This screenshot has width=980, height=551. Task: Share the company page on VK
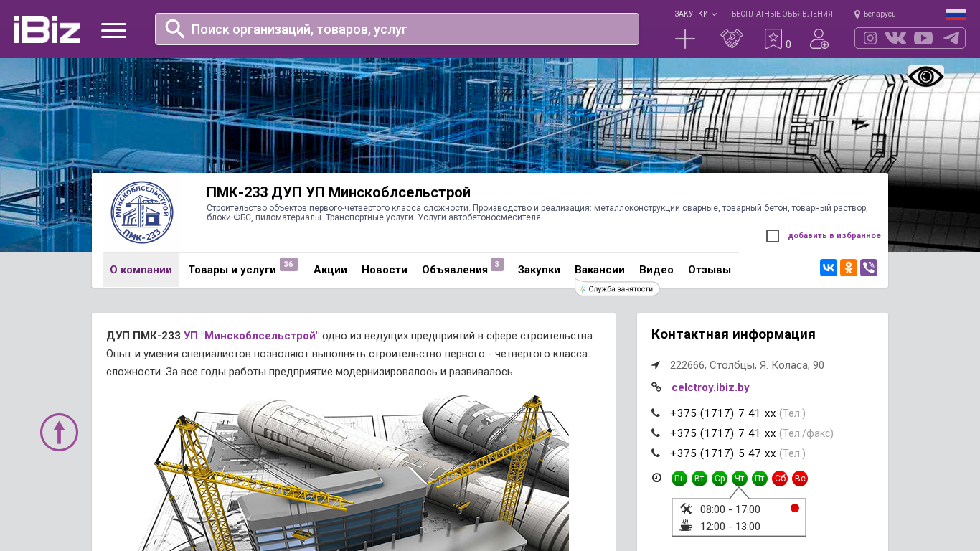point(829,268)
